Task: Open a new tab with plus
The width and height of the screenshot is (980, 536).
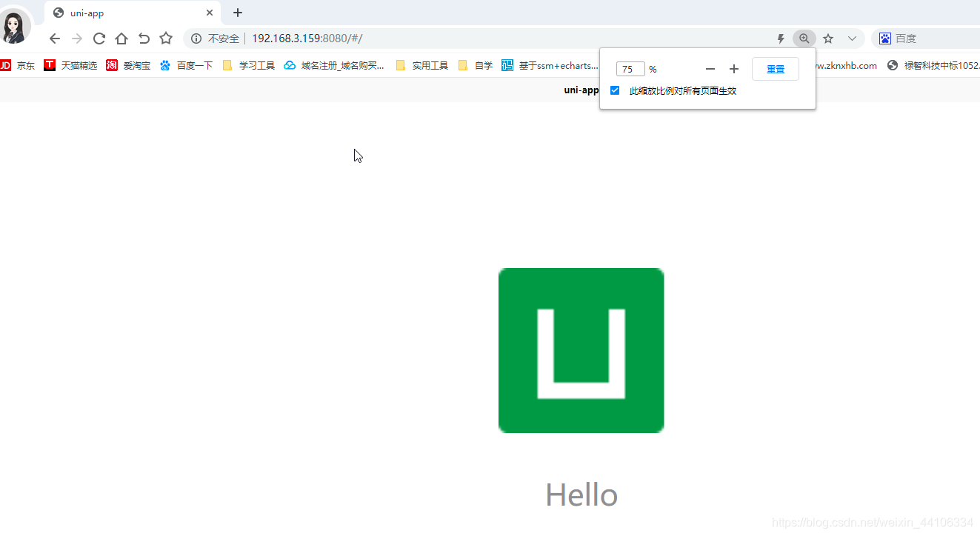Action: (x=237, y=13)
